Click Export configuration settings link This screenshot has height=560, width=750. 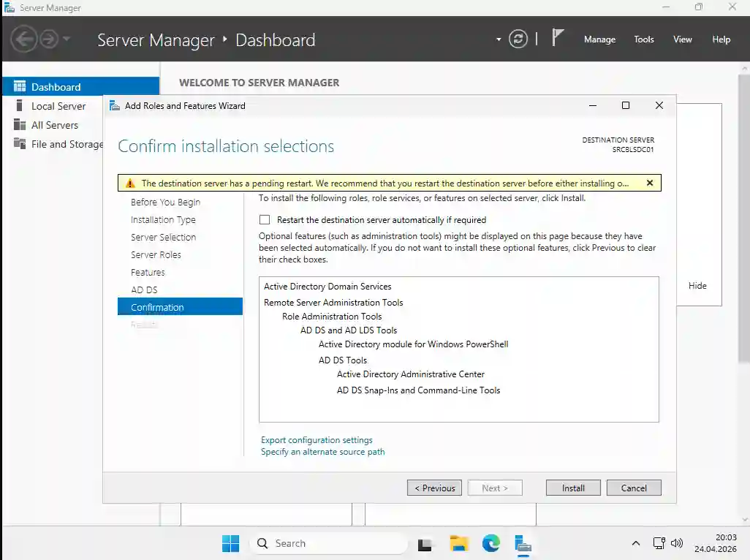(317, 439)
